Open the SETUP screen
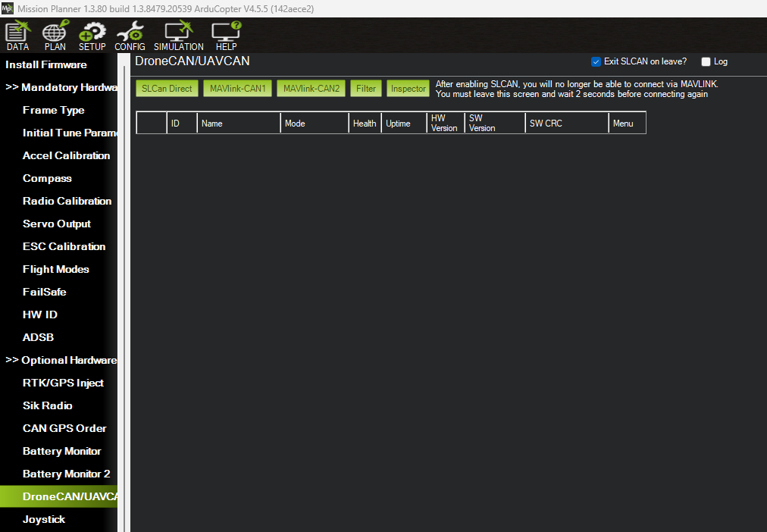The image size is (767, 532). pyautogui.click(x=92, y=36)
